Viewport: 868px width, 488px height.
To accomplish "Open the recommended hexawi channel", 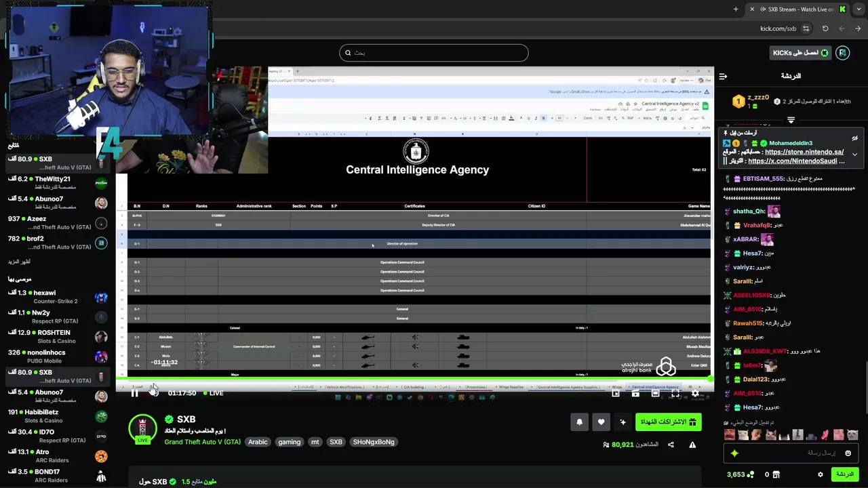I will pyautogui.click(x=58, y=297).
